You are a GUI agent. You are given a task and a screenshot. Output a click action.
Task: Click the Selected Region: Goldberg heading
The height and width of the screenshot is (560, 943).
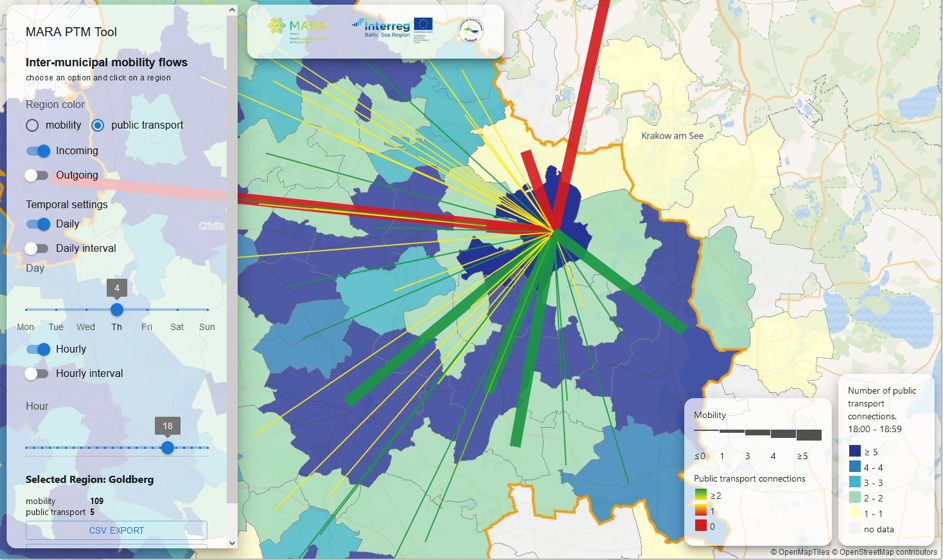tap(90, 480)
